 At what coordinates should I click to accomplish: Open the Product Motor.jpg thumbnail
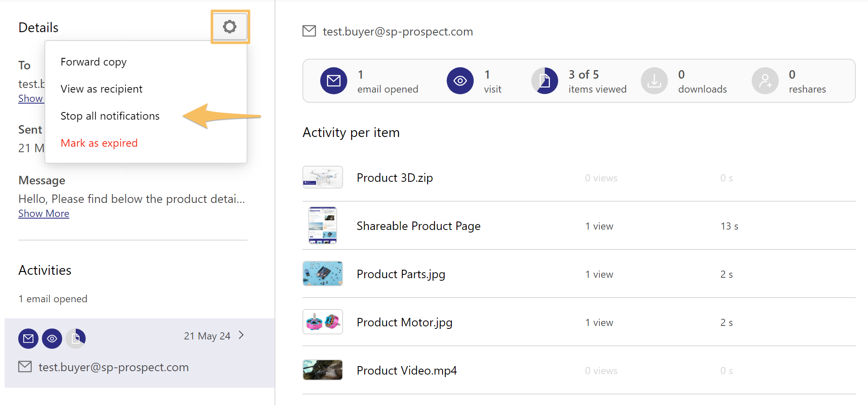click(323, 322)
